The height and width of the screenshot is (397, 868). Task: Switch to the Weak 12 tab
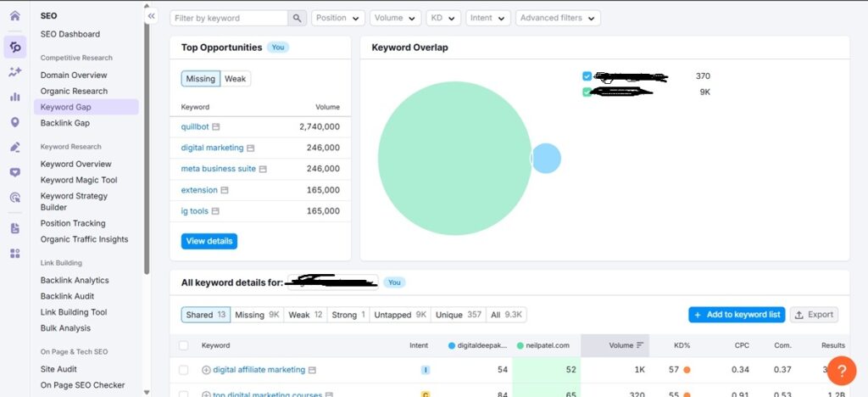tap(305, 315)
